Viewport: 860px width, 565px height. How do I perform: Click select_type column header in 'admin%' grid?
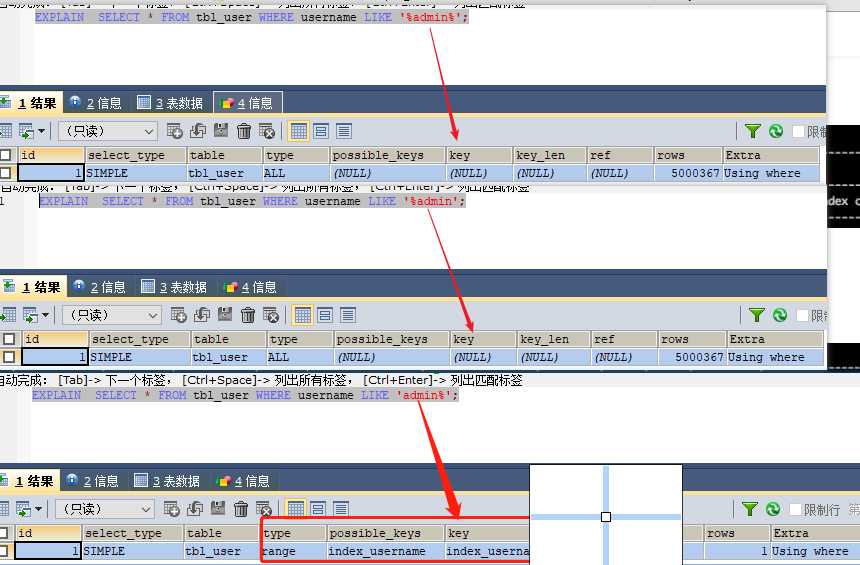point(133,533)
